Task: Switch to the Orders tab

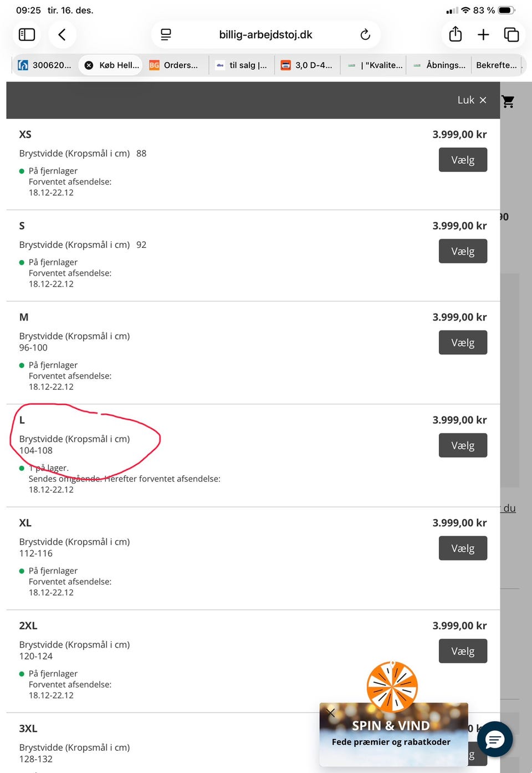Action: (x=175, y=65)
